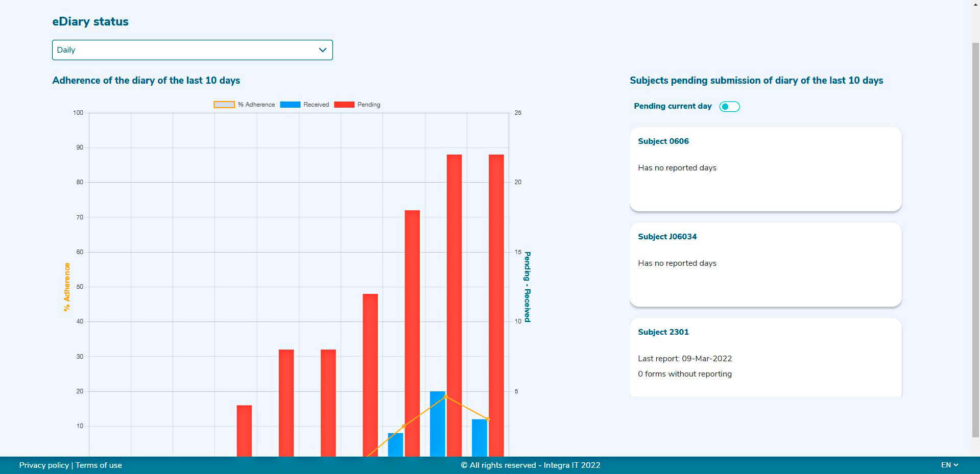
Task: Open the Daily frequency dropdown
Action: 192,50
